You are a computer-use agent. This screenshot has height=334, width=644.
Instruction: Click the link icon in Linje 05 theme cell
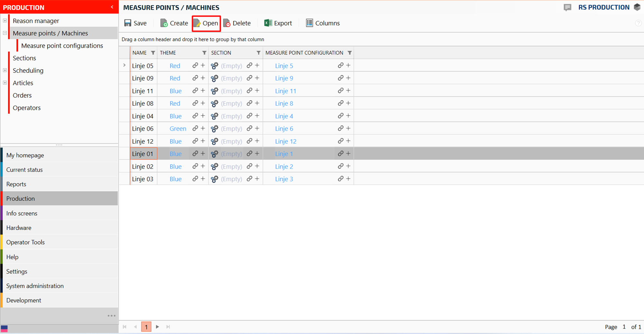click(195, 65)
